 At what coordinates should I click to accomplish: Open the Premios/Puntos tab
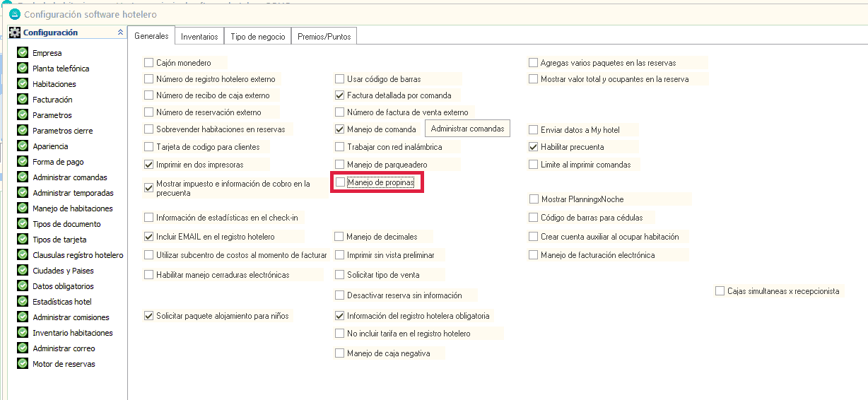pos(324,36)
